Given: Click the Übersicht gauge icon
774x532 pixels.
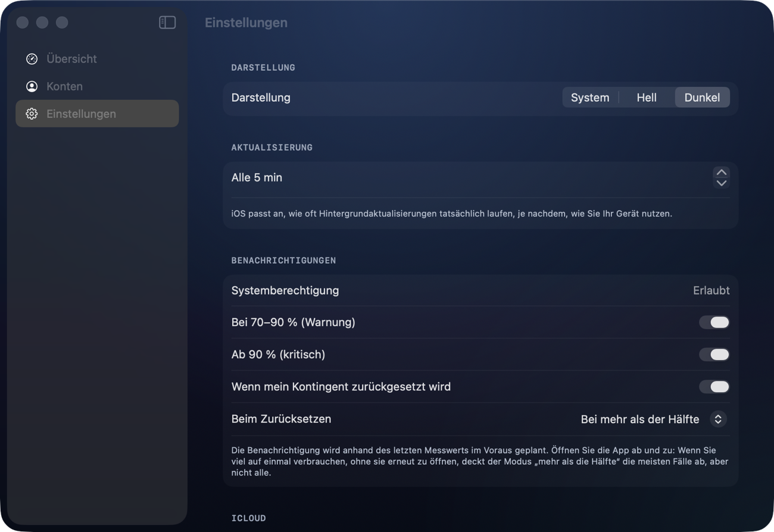Looking at the screenshot, I should (32, 59).
